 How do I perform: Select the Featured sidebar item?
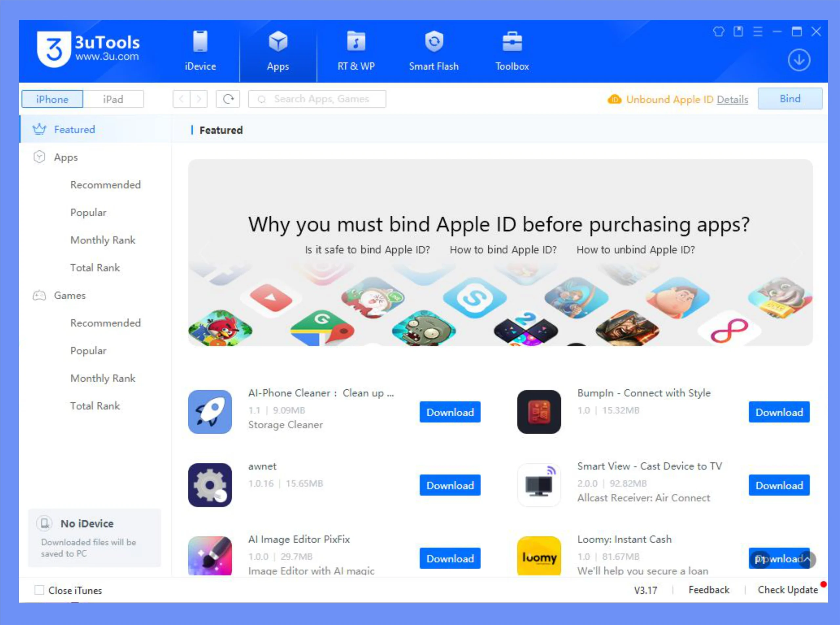(74, 129)
